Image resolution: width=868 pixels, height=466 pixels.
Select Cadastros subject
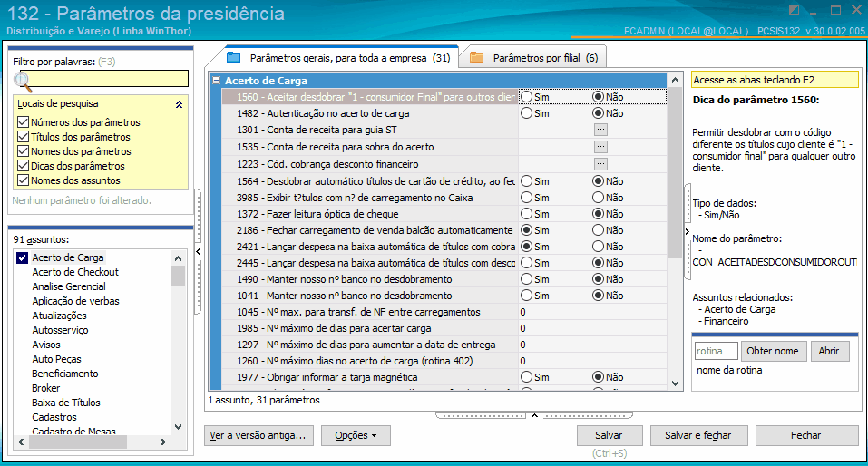click(x=54, y=417)
